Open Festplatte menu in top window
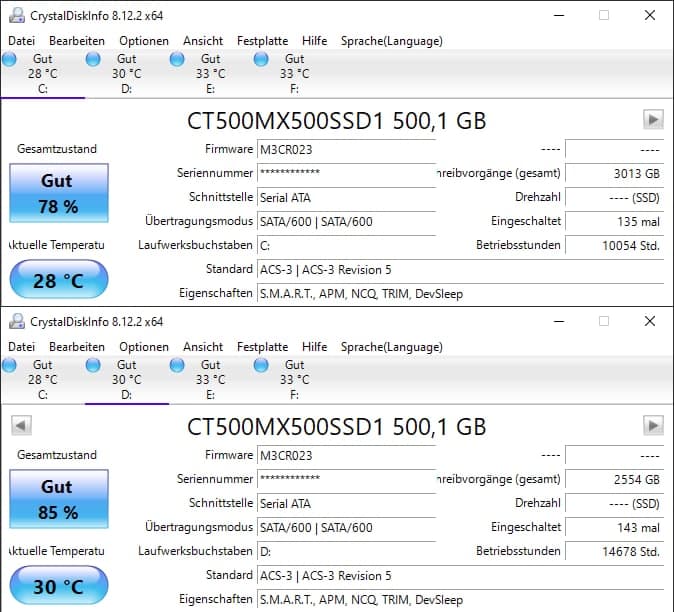The image size is (674, 612). [263, 41]
